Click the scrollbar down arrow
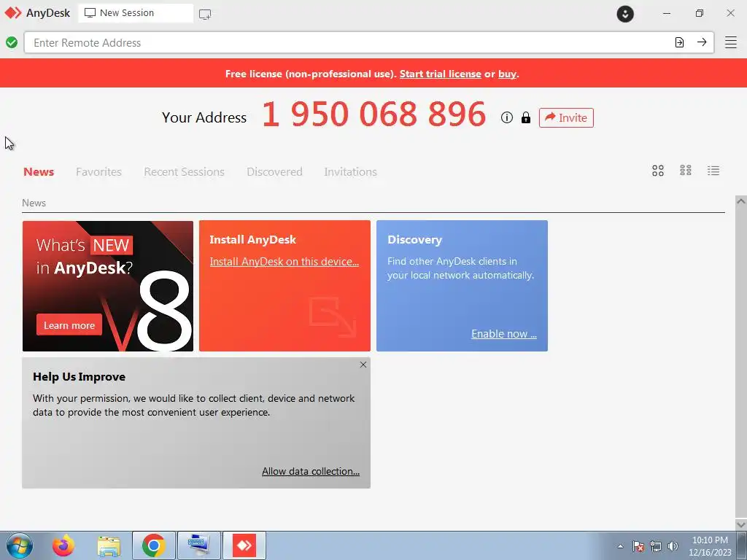 pyautogui.click(x=741, y=524)
